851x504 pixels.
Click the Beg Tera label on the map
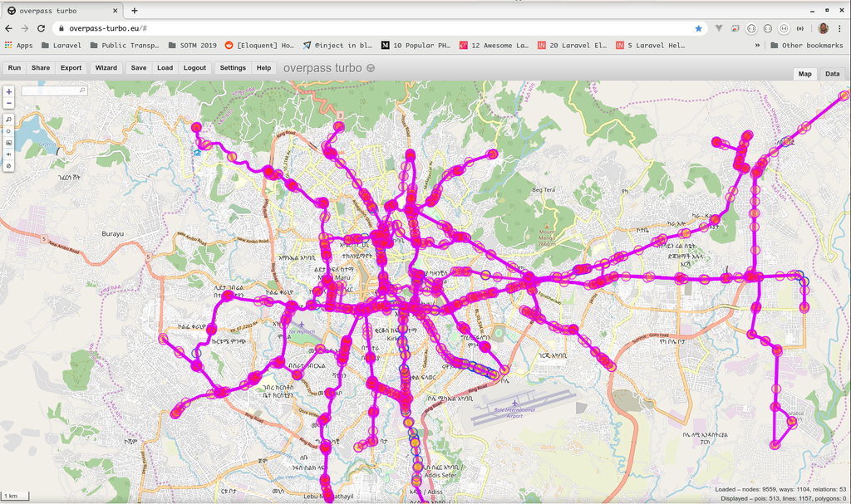pyautogui.click(x=544, y=190)
